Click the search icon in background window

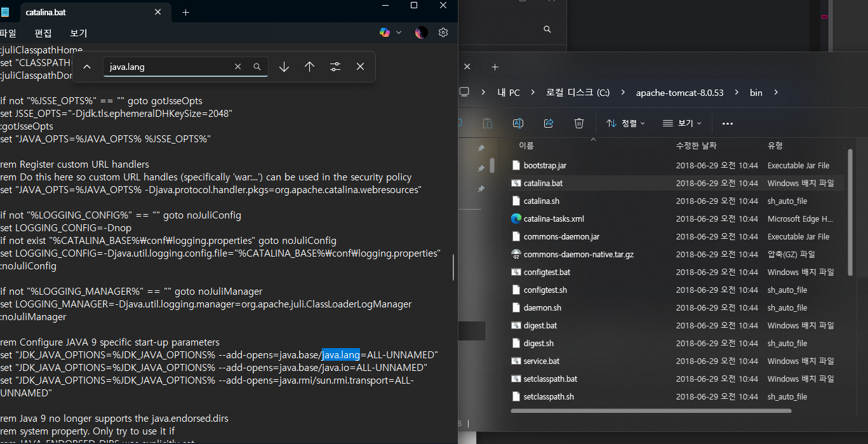tap(547, 29)
